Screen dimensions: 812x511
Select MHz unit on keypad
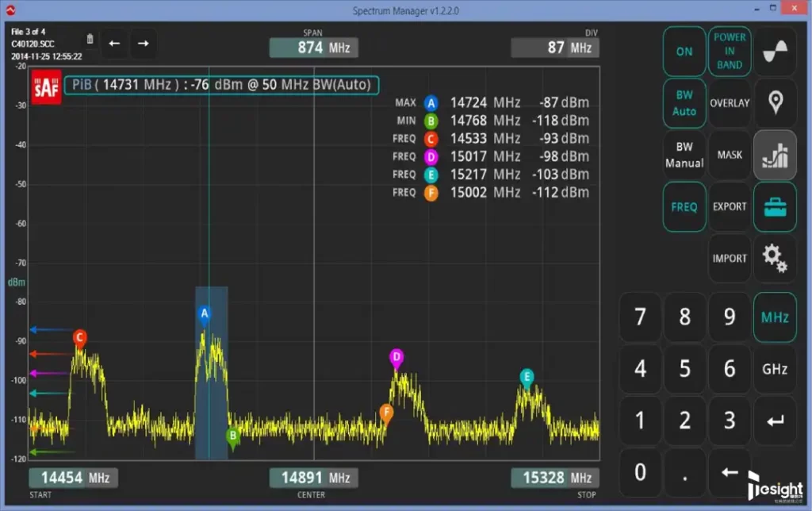click(x=775, y=317)
